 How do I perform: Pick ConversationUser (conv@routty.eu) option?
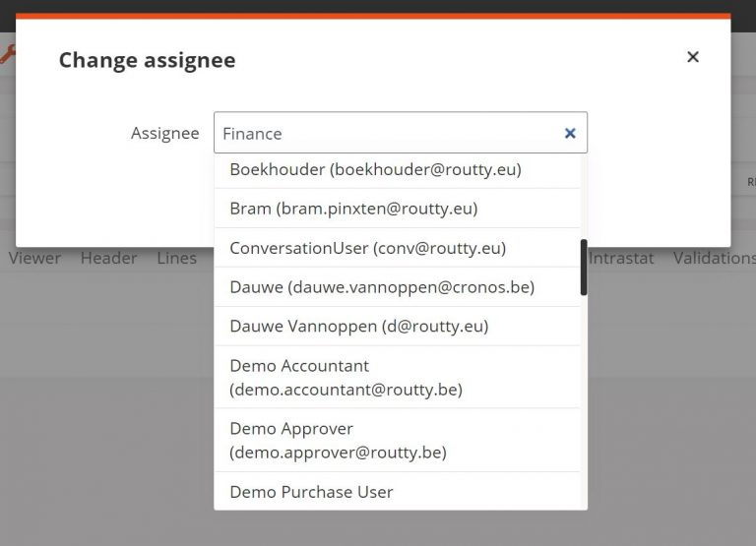[x=367, y=248]
